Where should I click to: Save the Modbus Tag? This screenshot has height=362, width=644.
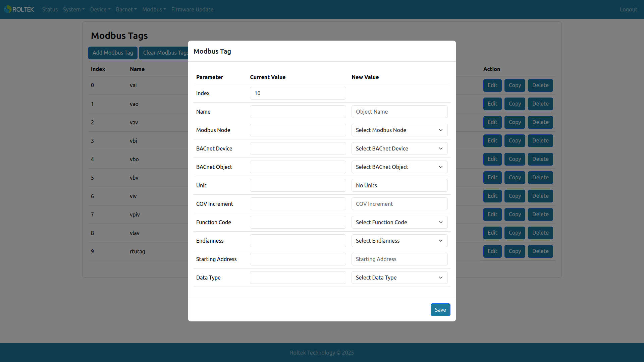(440, 310)
